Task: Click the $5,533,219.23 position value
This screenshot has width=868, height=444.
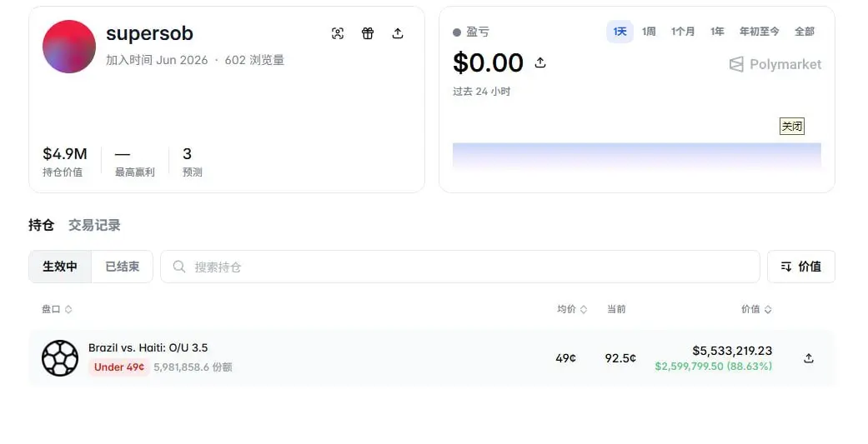Action: [x=732, y=351]
